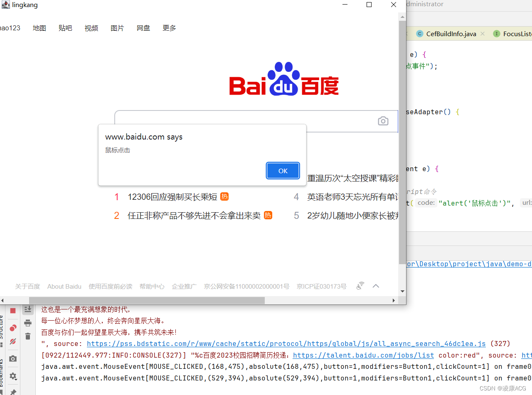
Task: Click the print console output icon
Action: point(28,323)
